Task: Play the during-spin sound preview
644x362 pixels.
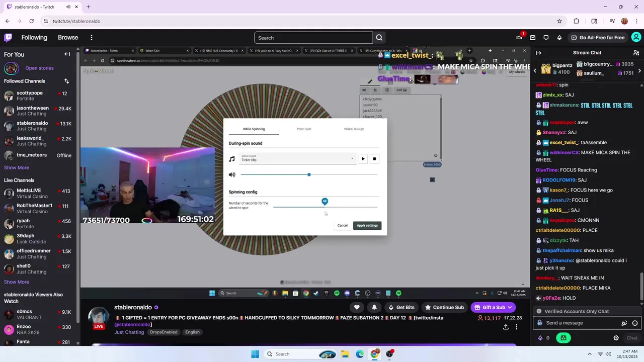Action: 363,159
